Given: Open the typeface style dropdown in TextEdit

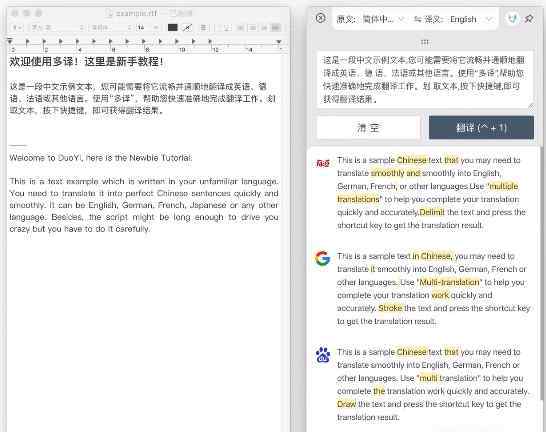Looking at the screenshot, I should [111, 28].
